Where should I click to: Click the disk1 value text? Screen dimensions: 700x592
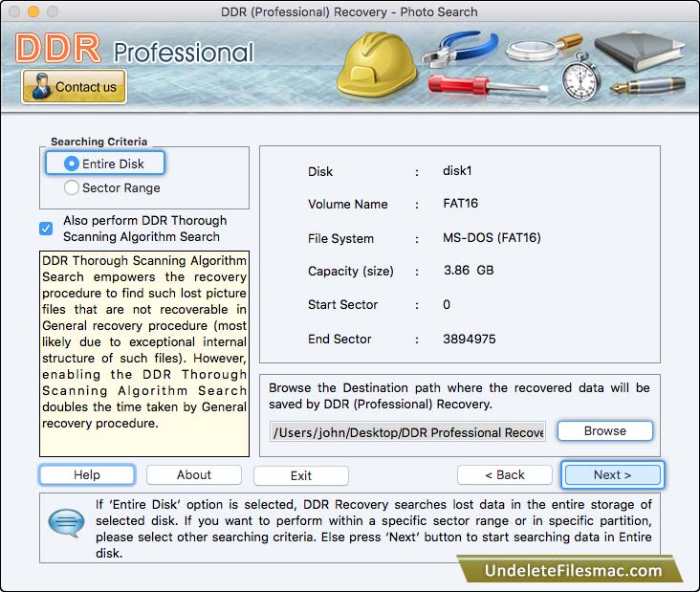click(x=457, y=170)
